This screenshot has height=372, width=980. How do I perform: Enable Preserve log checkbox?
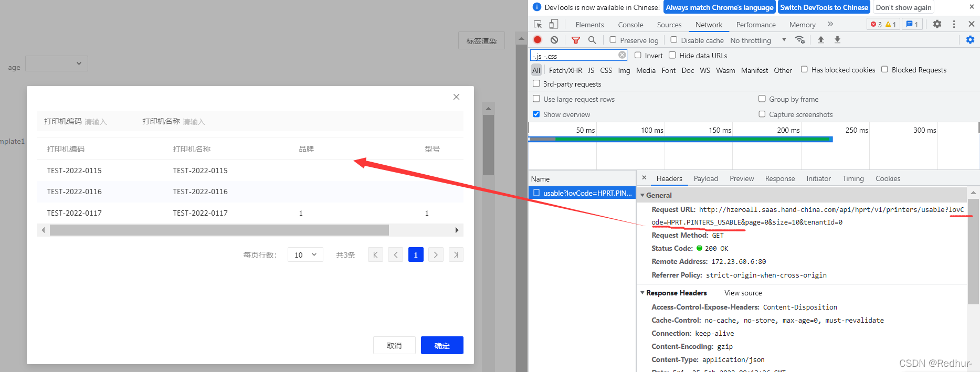(x=613, y=40)
